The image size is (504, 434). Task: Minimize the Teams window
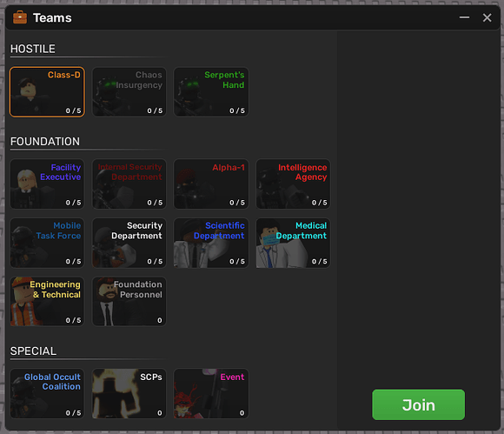click(464, 17)
